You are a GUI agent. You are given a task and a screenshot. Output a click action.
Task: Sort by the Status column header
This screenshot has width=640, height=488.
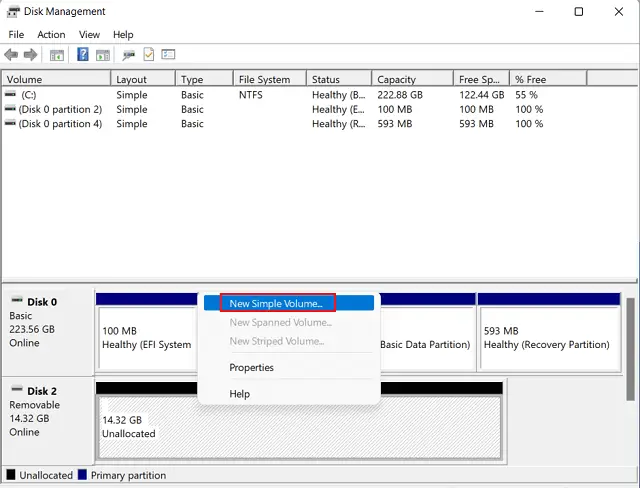340,79
